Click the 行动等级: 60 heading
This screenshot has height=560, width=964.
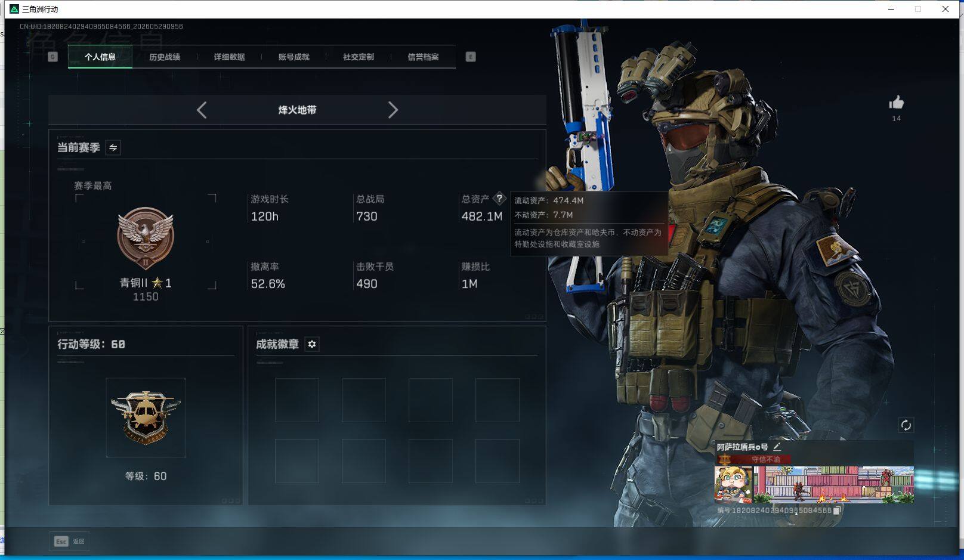pos(91,344)
